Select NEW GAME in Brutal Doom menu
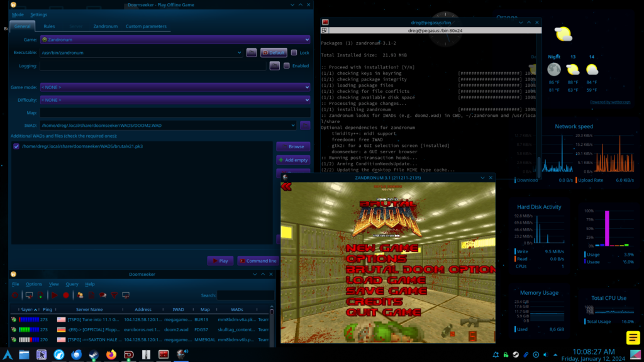This screenshot has height=362, width=644. click(382, 248)
